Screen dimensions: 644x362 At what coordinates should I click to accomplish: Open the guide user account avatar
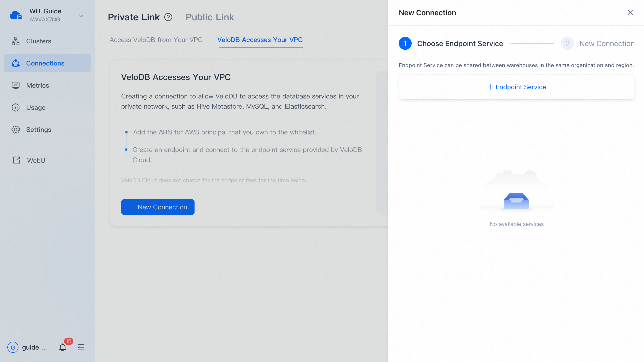click(x=13, y=347)
